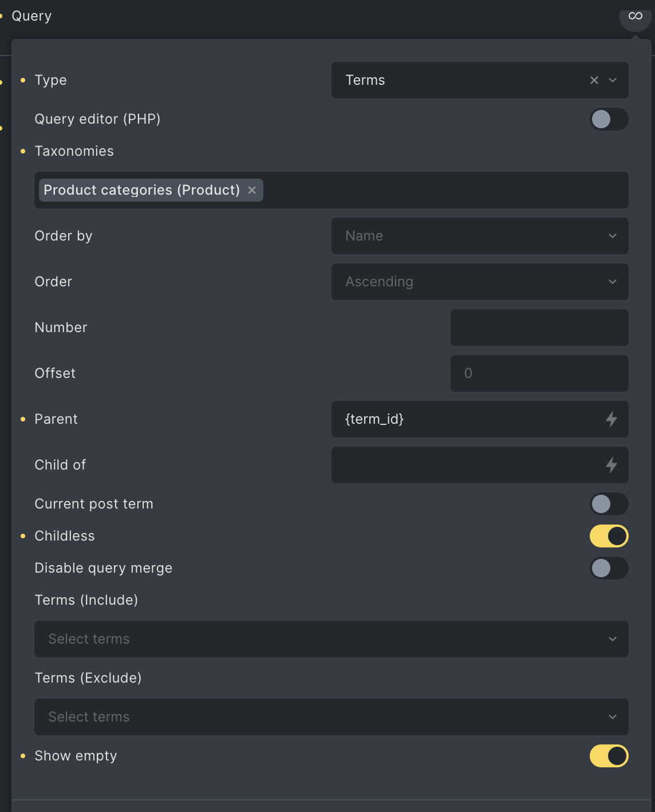Click into the Number input field
The image size is (655, 812).
(x=539, y=328)
